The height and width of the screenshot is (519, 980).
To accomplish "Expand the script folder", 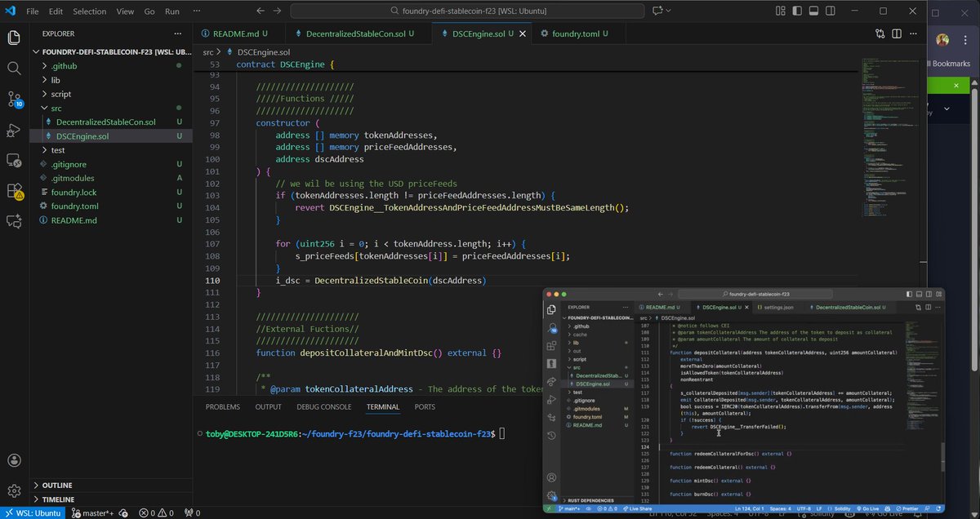I will click(x=60, y=94).
